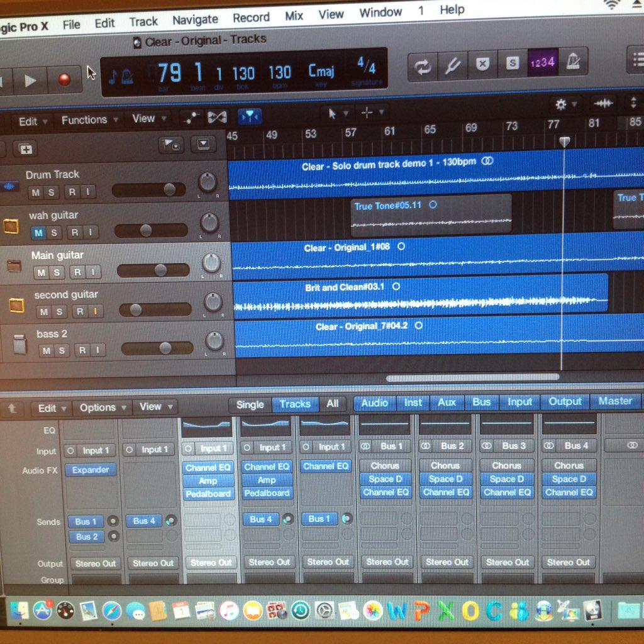
Task: Record-enable the Main guitar track
Action: tap(77, 272)
